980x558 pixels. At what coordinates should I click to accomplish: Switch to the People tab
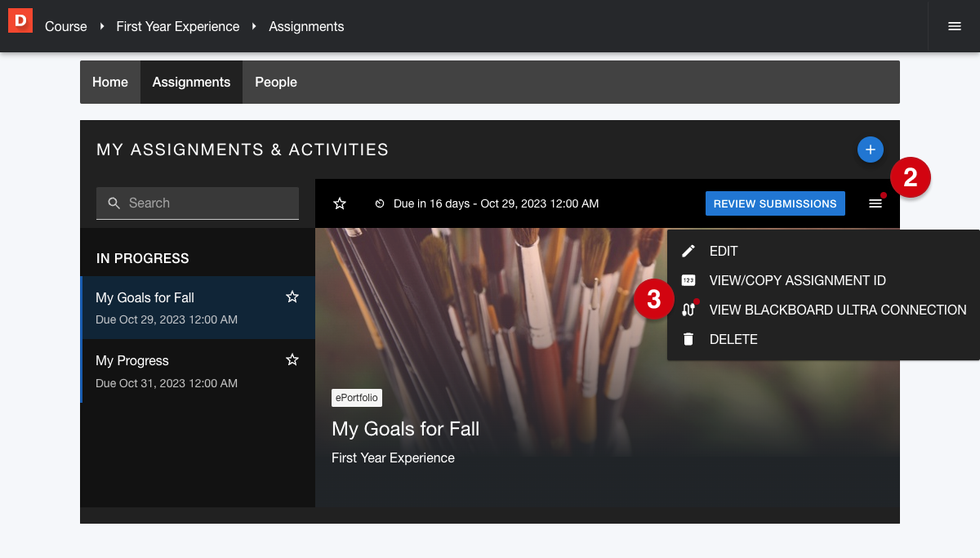[x=275, y=82]
